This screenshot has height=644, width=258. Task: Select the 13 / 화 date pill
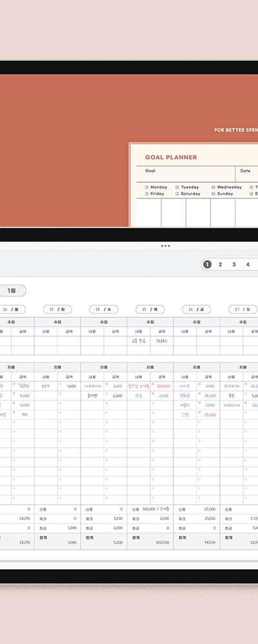57,309
